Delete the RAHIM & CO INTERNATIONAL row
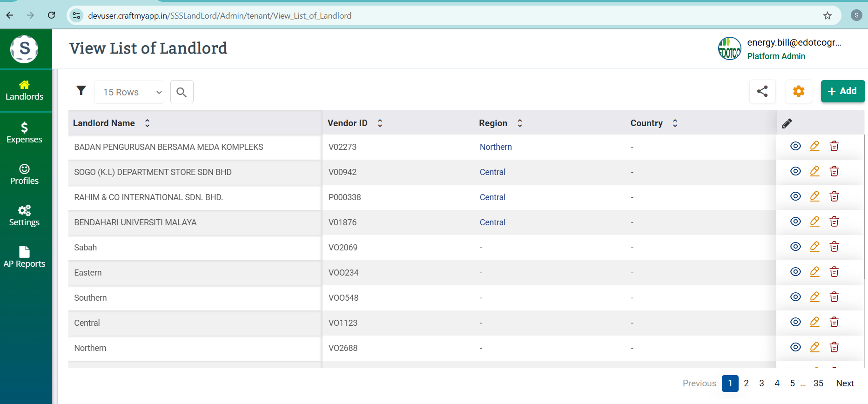The height and width of the screenshot is (404, 868). point(834,196)
